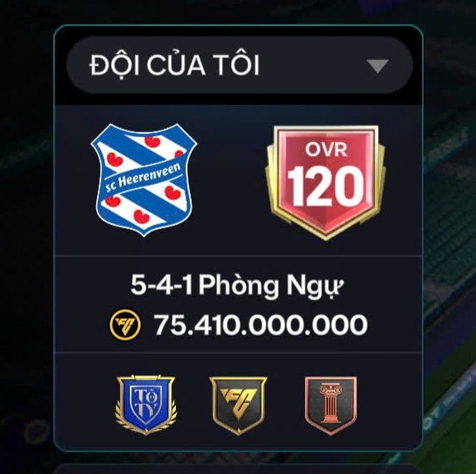Tap the Phòng Ngự tactic word

click(271, 286)
